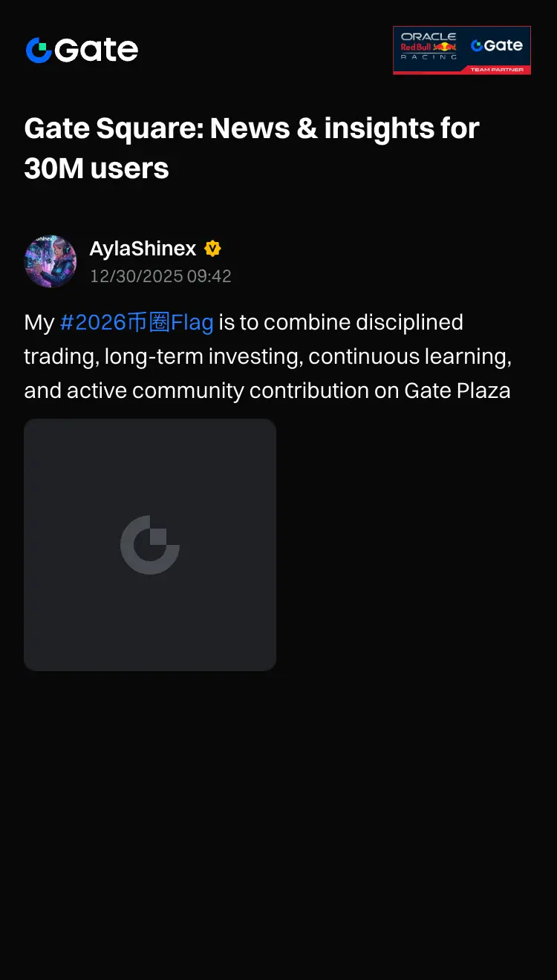This screenshot has height=980, width=557.
Task: Click the '30M users' headline line
Action: pos(97,169)
